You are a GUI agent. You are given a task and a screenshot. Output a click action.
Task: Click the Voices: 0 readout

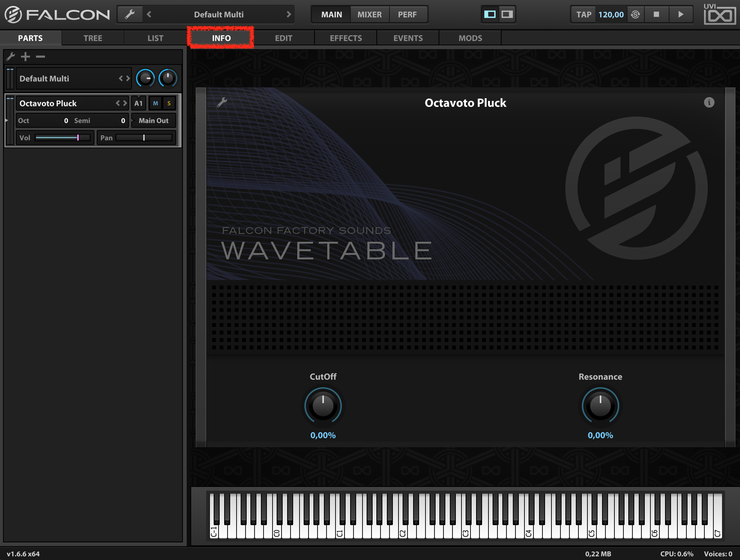(x=718, y=554)
